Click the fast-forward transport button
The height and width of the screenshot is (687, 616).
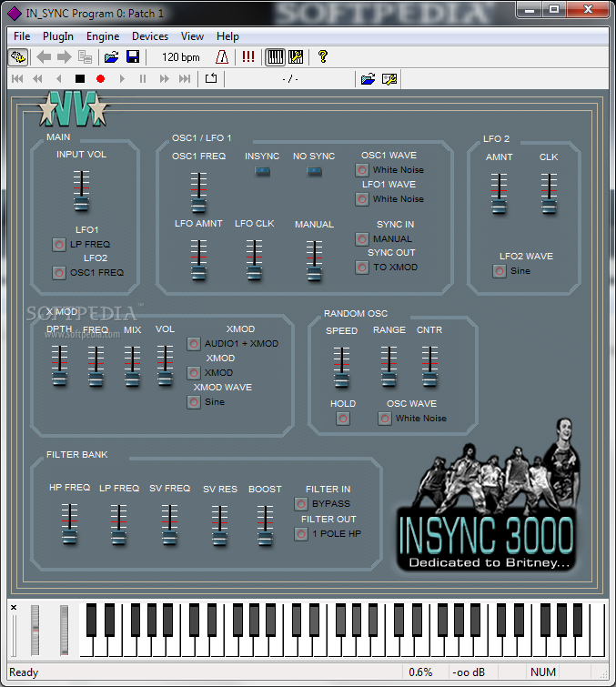point(165,79)
